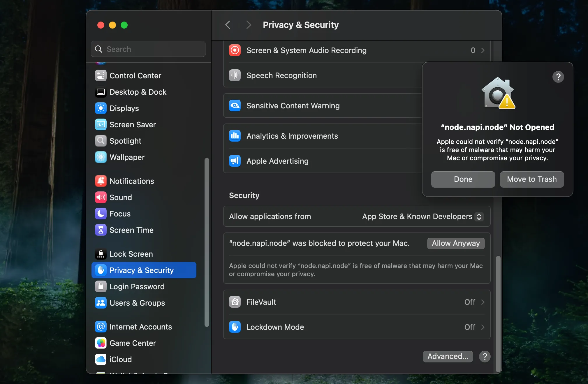Click the Focus moon icon
The height and width of the screenshot is (384, 588).
click(101, 214)
